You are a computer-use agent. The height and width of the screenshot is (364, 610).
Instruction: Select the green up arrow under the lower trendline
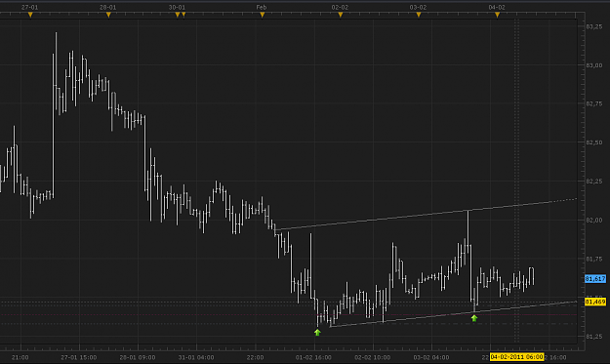pyautogui.click(x=474, y=318)
